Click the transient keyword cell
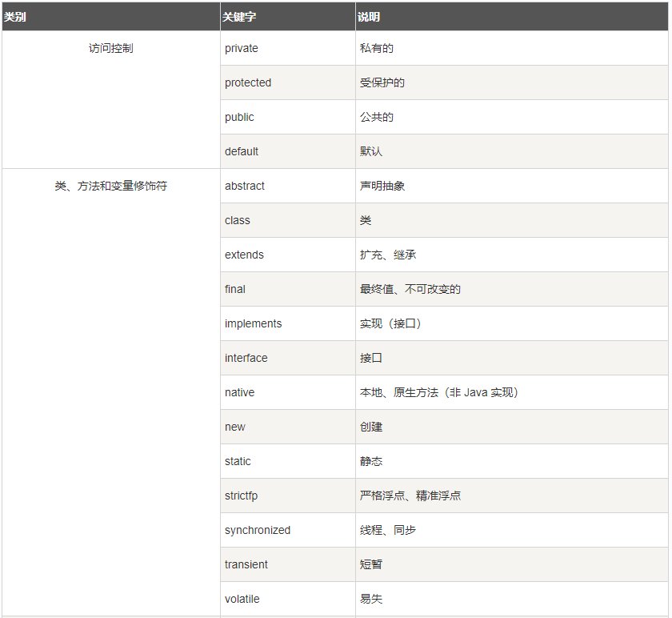This screenshot has width=672, height=618. click(287, 564)
